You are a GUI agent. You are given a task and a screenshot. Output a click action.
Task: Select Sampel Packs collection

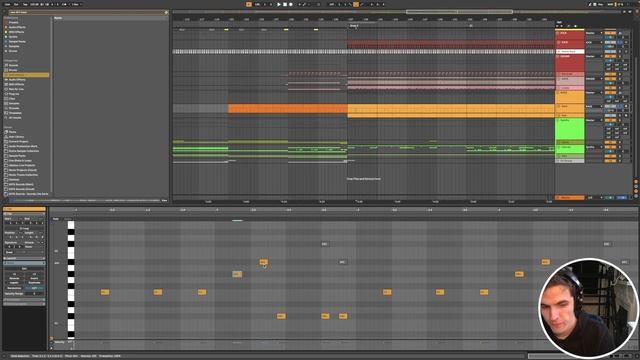click(x=17, y=42)
